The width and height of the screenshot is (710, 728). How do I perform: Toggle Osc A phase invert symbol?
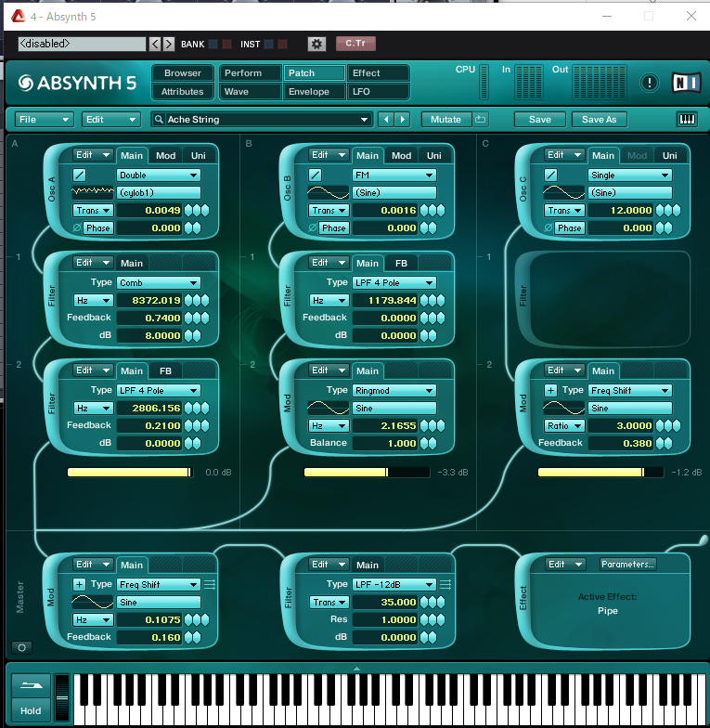click(77, 228)
